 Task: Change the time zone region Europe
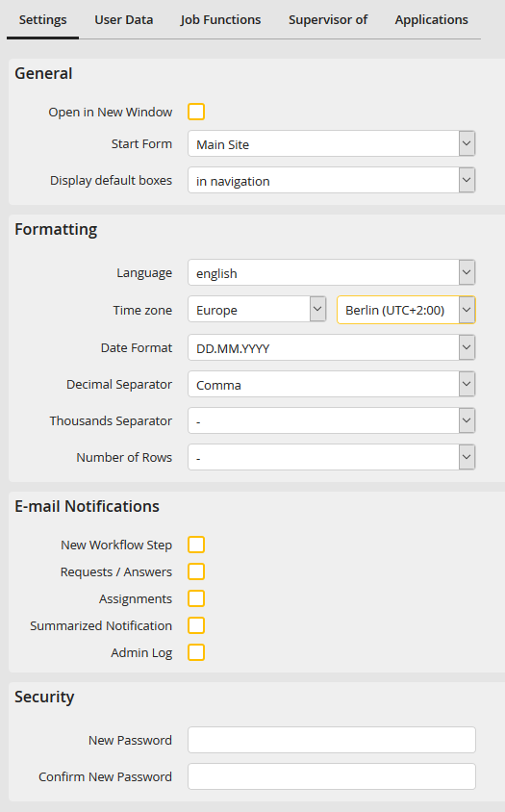(x=257, y=309)
